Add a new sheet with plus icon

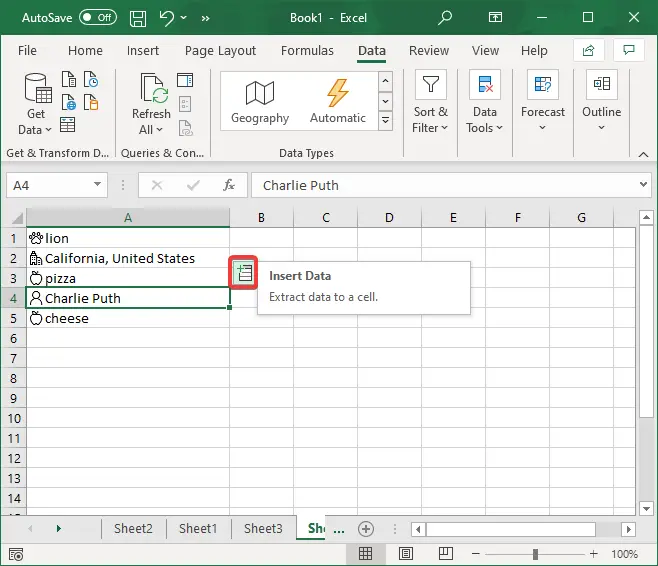(x=366, y=529)
